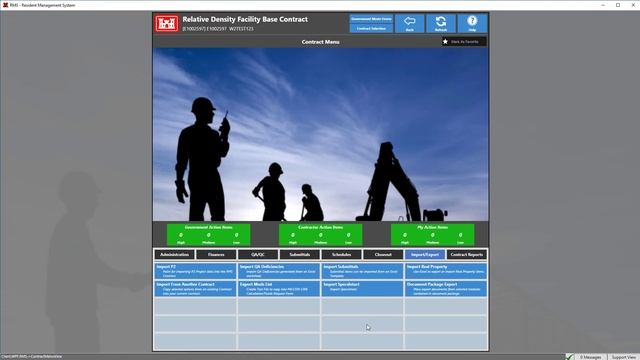Click Low count in My Action Items

point(460,236)
